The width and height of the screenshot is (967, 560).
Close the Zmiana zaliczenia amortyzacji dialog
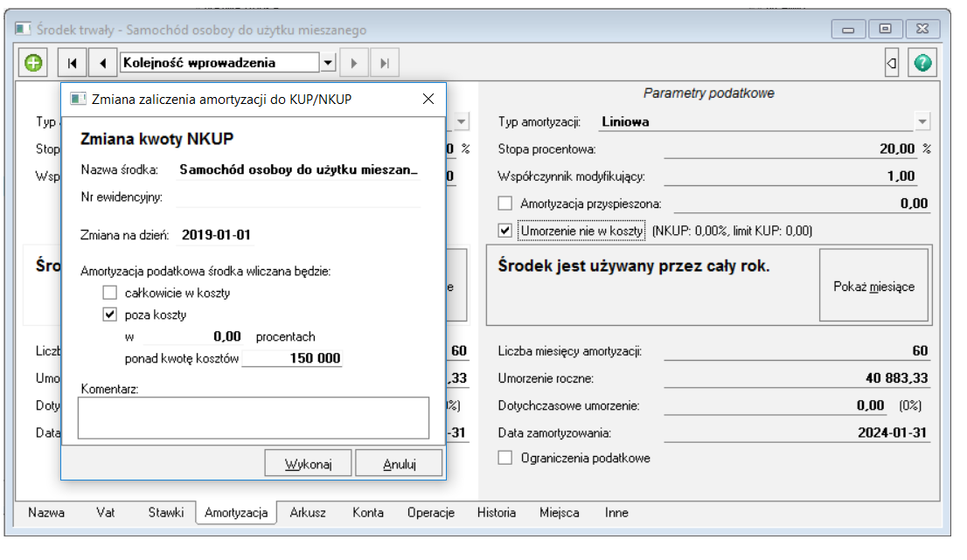point(428,100)
